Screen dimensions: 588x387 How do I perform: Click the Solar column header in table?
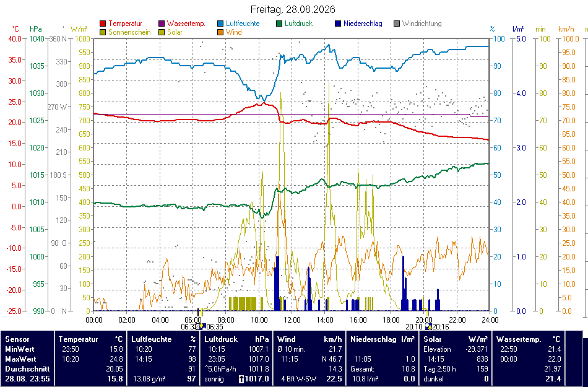click(x=433, y=339)
